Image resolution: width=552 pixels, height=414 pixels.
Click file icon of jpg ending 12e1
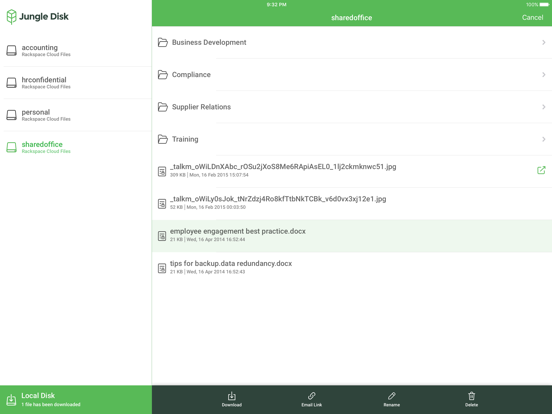point(162,203)
